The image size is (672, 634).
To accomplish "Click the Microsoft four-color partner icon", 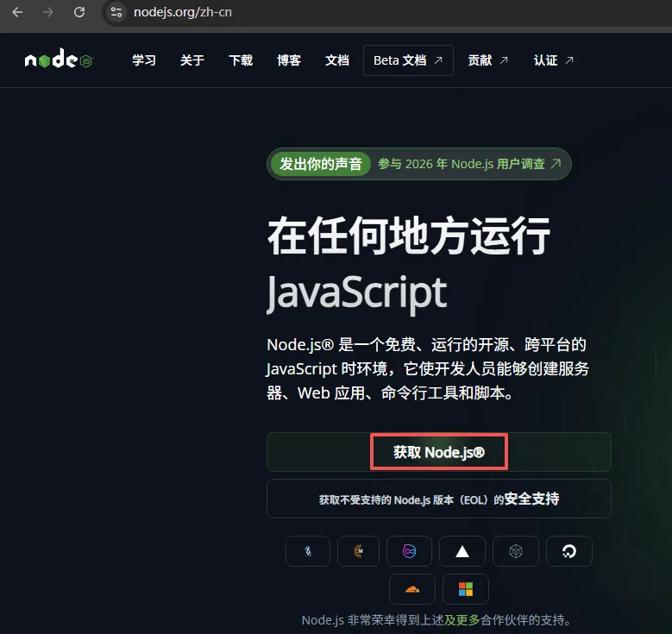I will (x=466, y=589).
